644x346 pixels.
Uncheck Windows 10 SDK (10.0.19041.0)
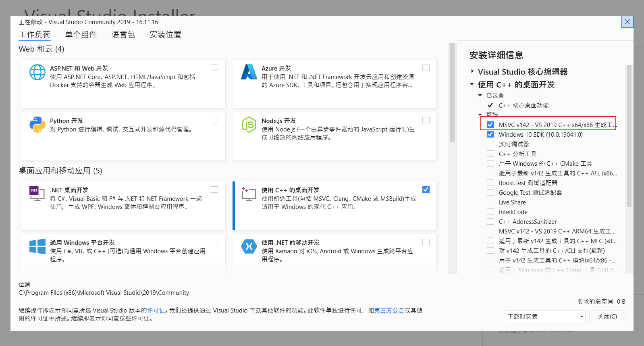coord(490,134)
